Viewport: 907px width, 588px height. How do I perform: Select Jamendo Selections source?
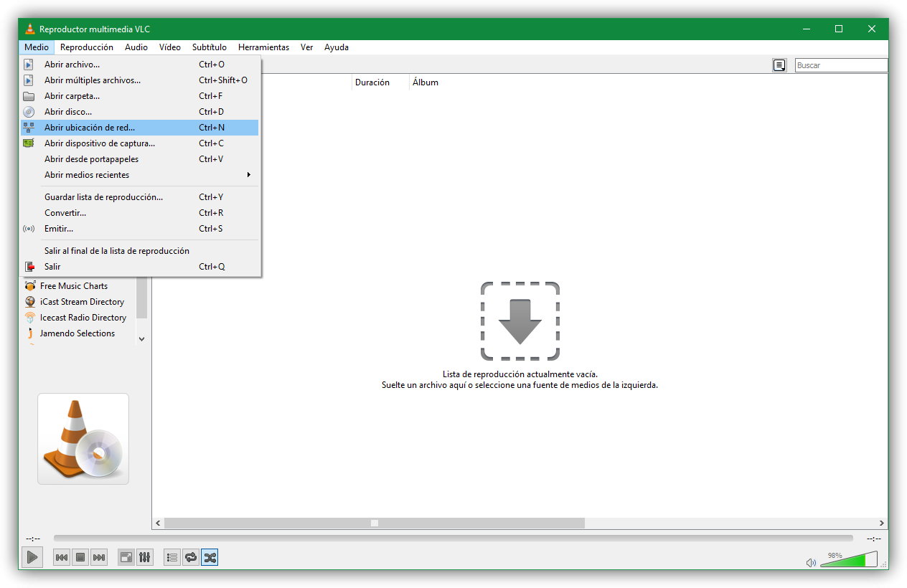77,333
